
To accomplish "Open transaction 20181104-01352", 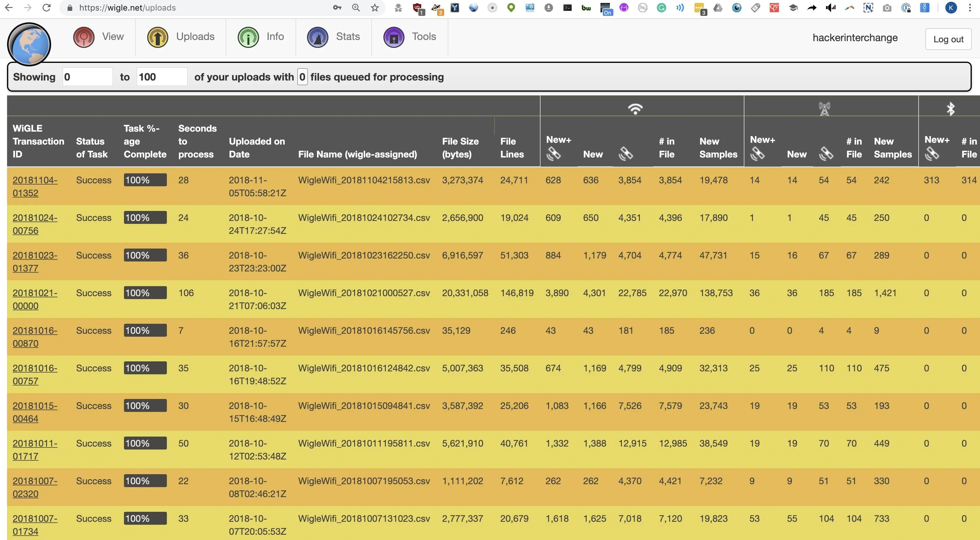I will click(35, 187).
